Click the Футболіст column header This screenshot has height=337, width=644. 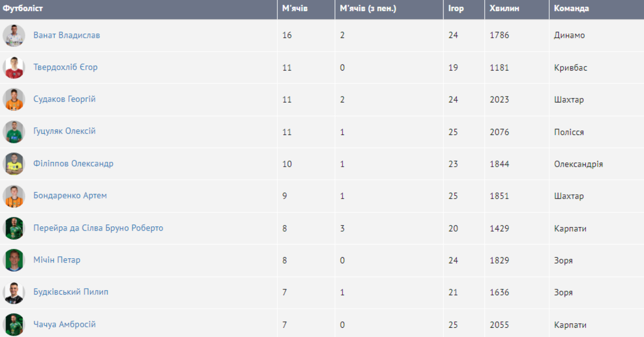point(23,8)
